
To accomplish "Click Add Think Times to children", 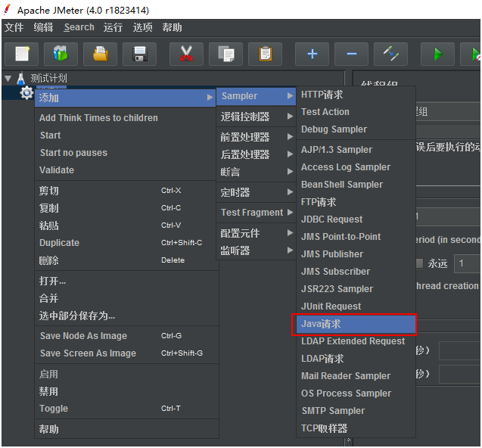I will [125, 118].
